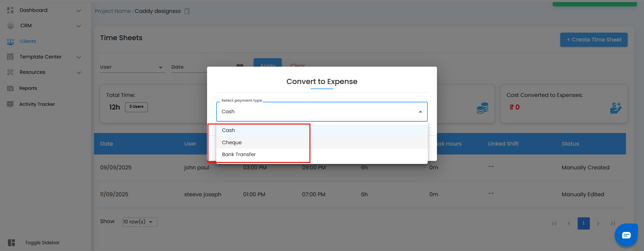The image size is (644, 251).
Task: Click the 3 Users badge
Action: click(136, 107)
